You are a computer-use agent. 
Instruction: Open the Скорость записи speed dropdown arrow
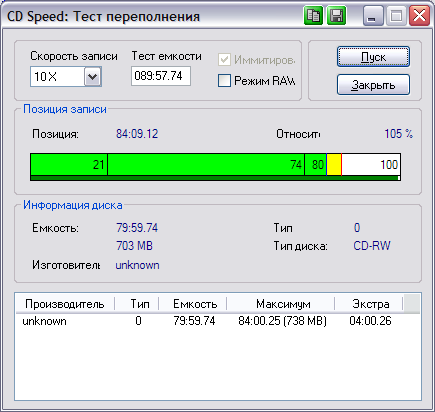coord(92,77)
